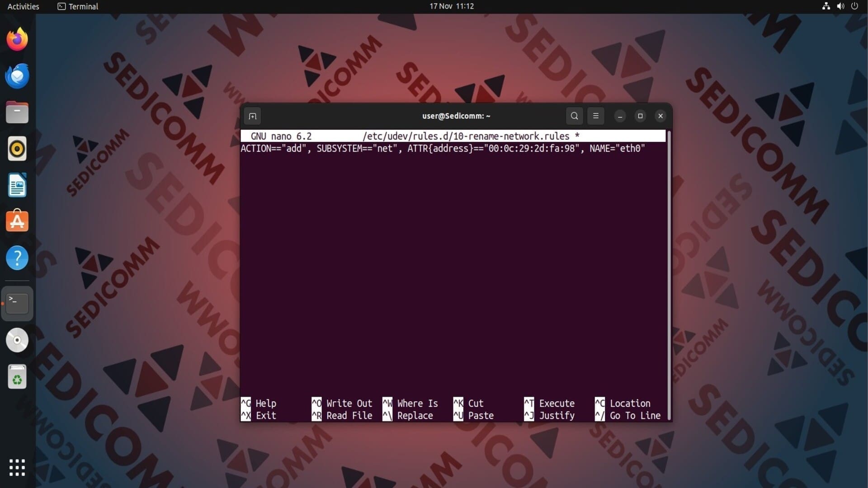Open the Trash icon in dock
This screenshot has width=868, height=488.
17,377
